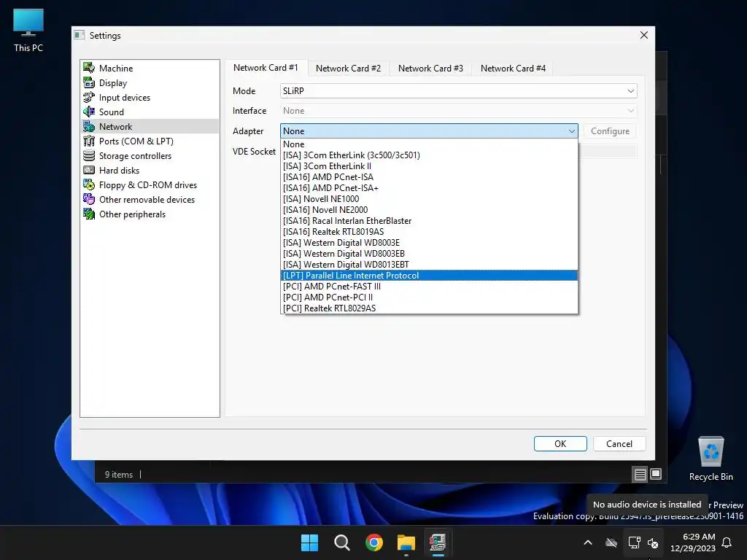Choose [PCI] AMD PCnet-PCI II
The width and height of the screenshot is (747, 560).
pyautogui.click(x=429, y=297)
